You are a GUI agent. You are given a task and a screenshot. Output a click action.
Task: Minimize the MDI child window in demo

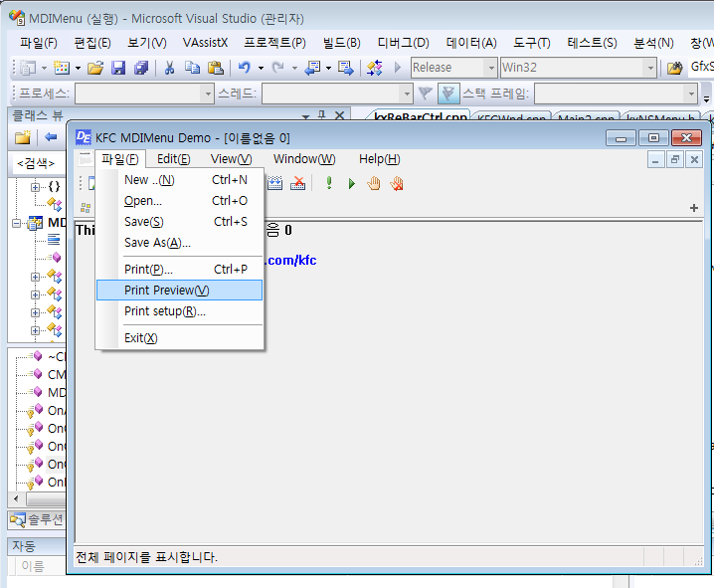tap(655, 160)
